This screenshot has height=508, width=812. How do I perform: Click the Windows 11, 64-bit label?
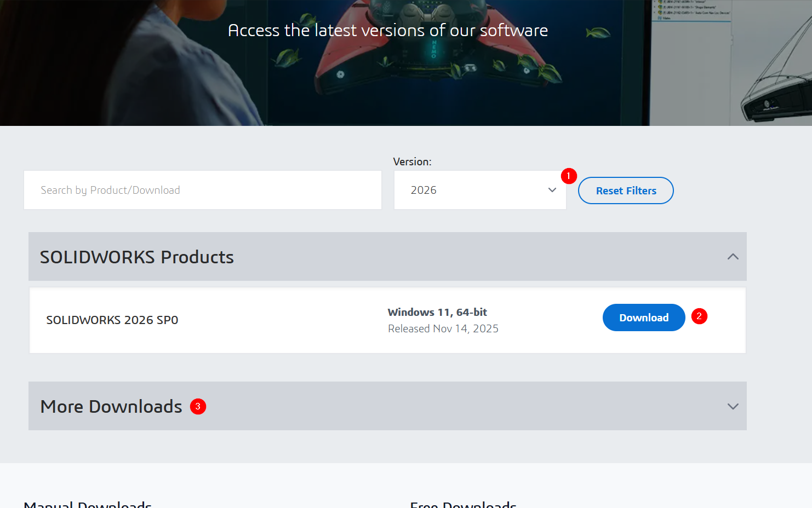tap(437, 312)
